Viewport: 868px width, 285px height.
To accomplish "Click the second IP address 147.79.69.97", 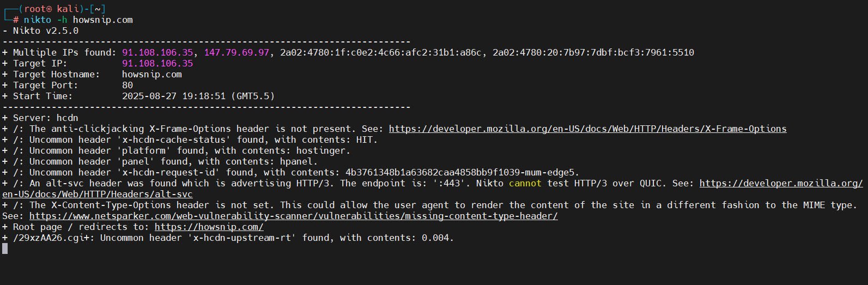I will click(x=236, y=53).
